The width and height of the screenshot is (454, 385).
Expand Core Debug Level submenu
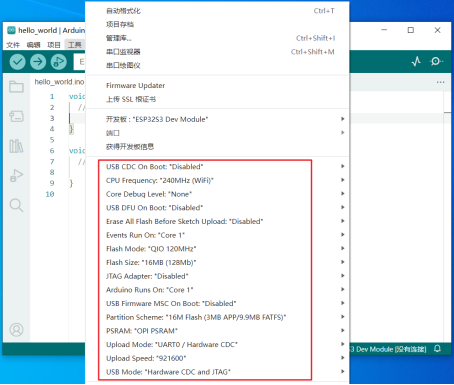217,194
